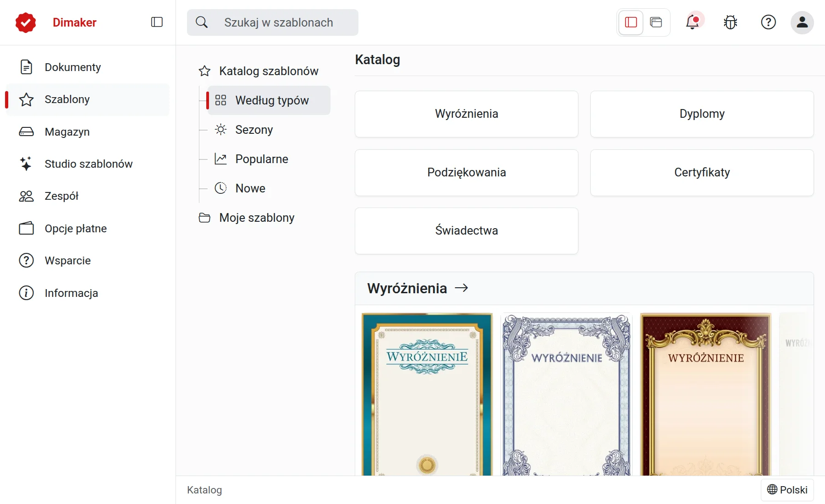Click the Wsparcie question mark icon

26,261
